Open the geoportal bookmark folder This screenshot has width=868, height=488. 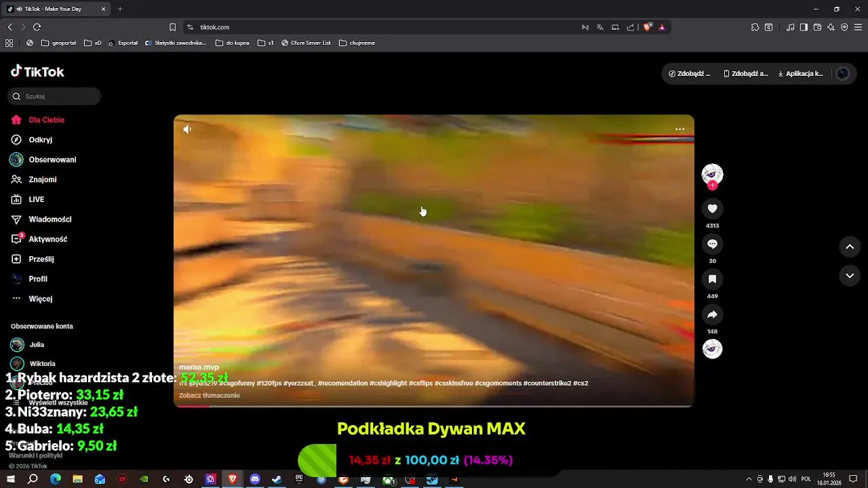58,43
